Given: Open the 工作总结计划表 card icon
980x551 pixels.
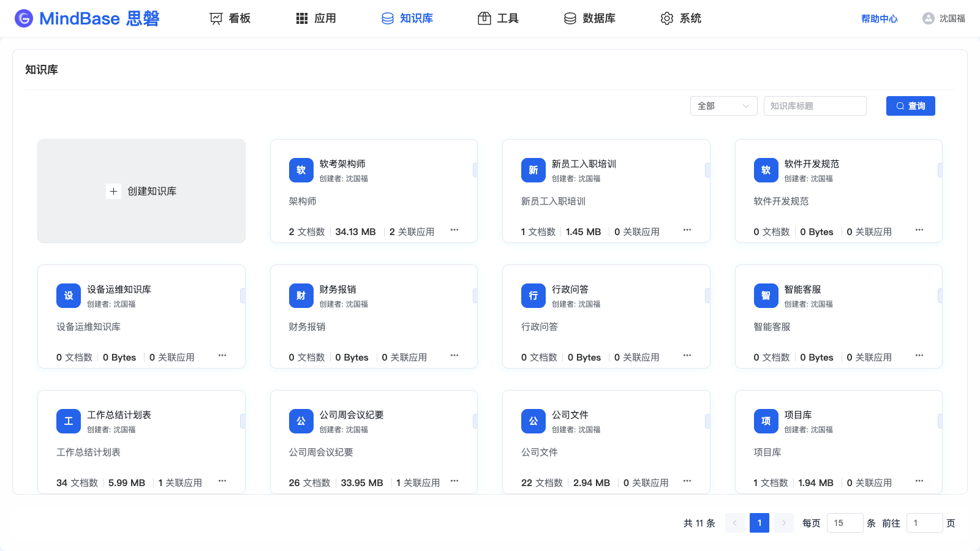Looking at the screenshot, I should click(x=69, y=421).
